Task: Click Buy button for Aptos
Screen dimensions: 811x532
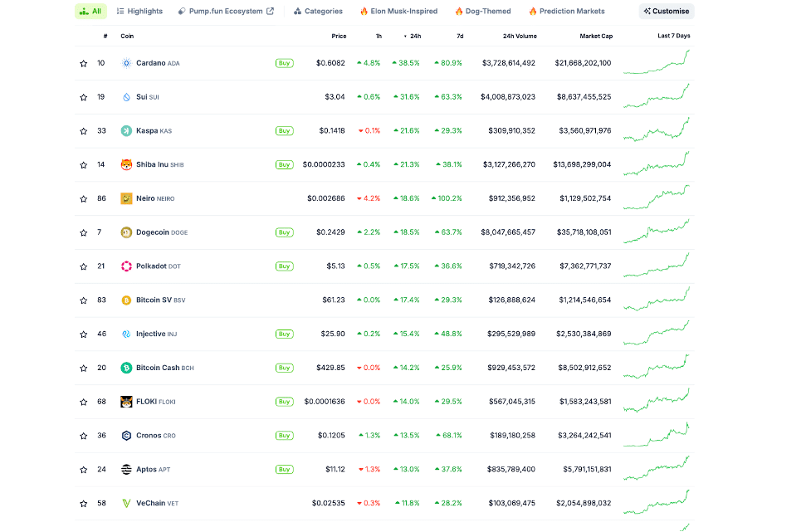Action: coord(285,470)
